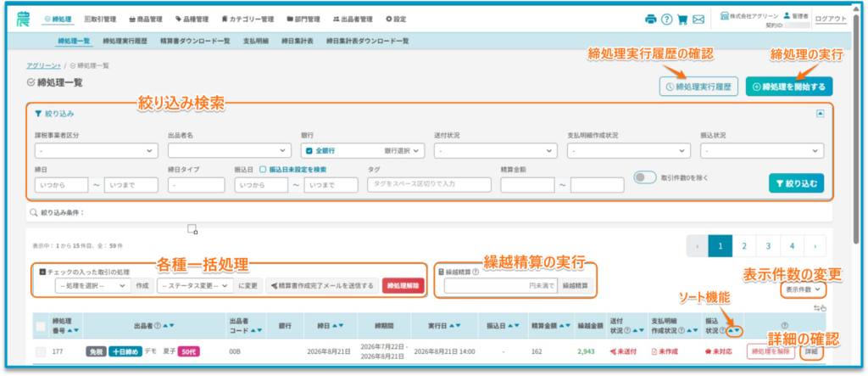Sort by 精算金額 column arrows
Screen dimensions: 868x376
click(x=565, y=326)
